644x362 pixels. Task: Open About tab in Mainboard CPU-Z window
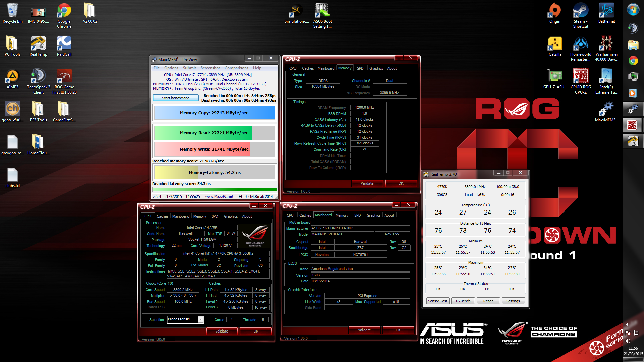click(389, 215)
